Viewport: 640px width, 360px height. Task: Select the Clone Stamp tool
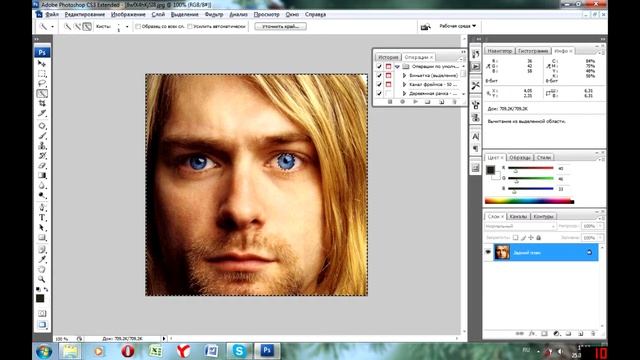click(42, 146)
